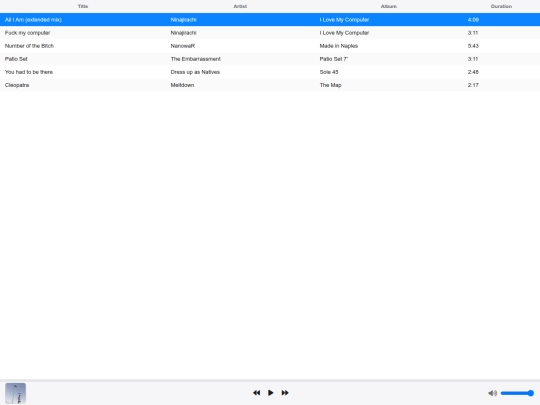Click album Sole 45
The width and height of the screenshot is (540, 405).
[329, 72]
